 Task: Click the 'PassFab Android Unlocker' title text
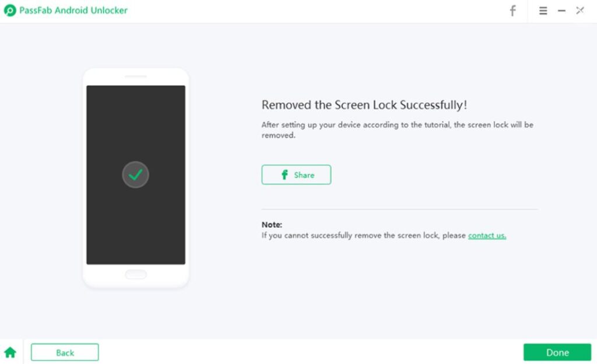[73, 10]
